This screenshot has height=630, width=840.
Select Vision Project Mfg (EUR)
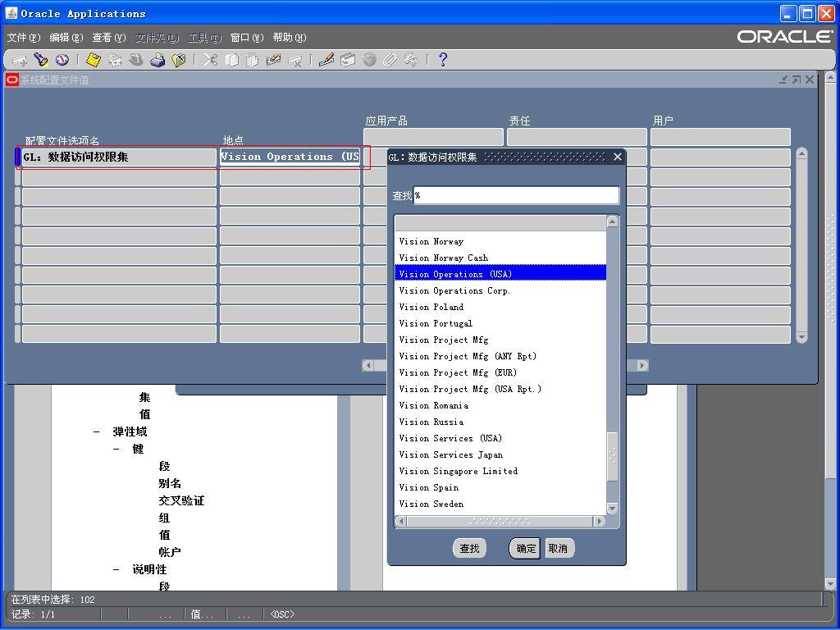click(500, 373)
